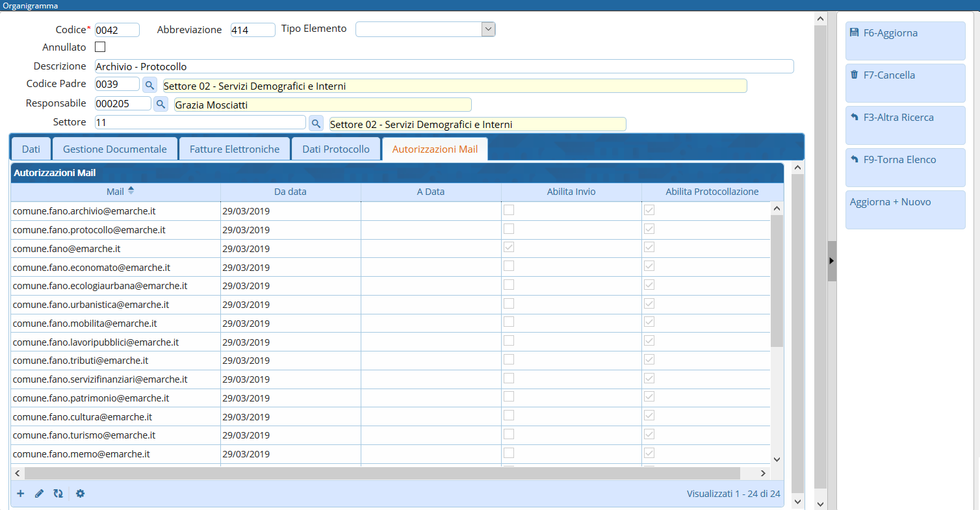The width and height of the screenshot is (980, 510).
Task: Switch to the Dati Protocollo tab
Action: (x=336, y=149)
